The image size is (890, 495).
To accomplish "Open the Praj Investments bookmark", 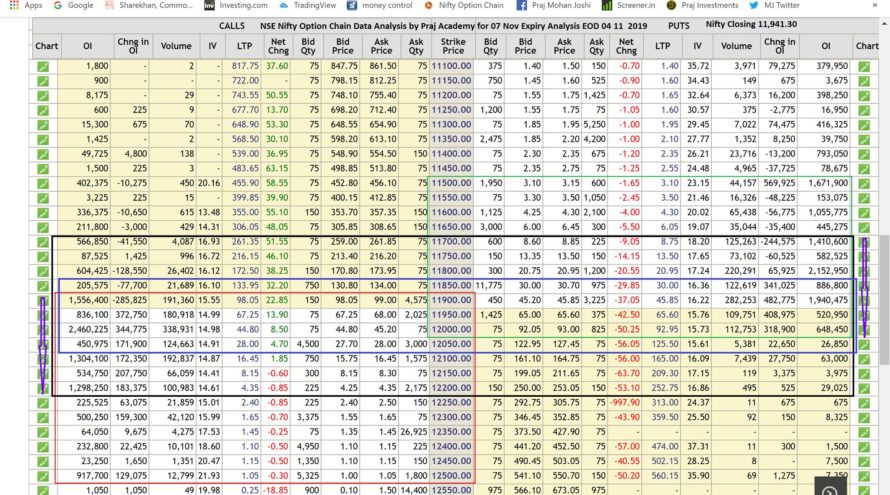I will (702, 5).
